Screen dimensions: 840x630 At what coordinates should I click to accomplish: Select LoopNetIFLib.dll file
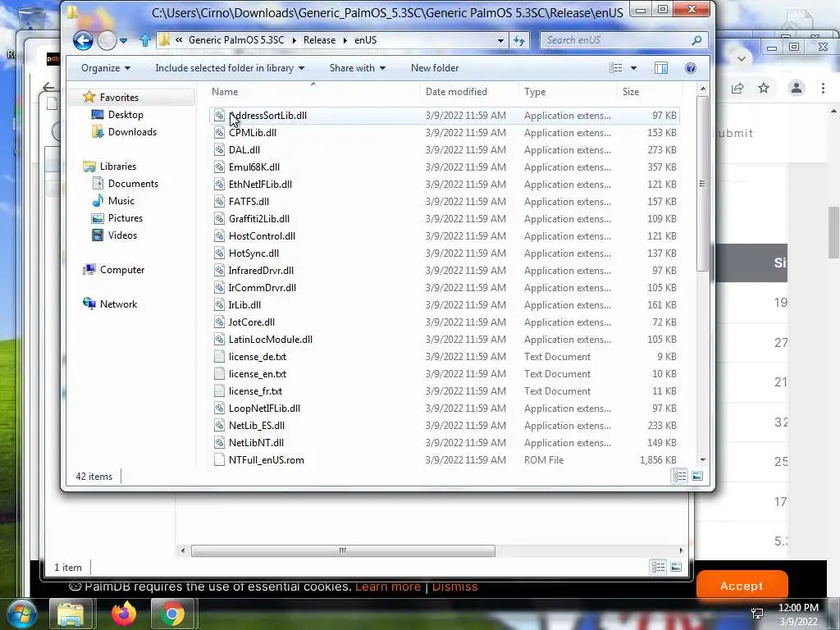pos(264,409)
